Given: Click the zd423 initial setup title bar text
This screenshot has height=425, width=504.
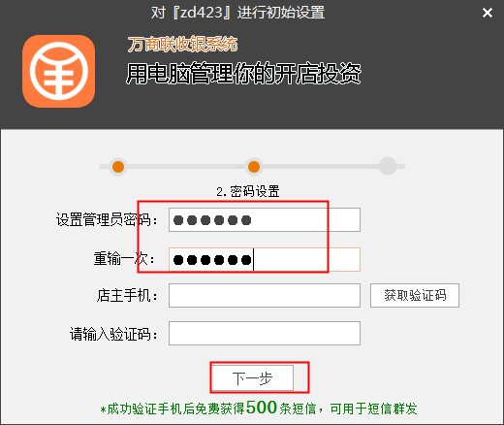Looking at the screenshot, I should tap(237, 13).
